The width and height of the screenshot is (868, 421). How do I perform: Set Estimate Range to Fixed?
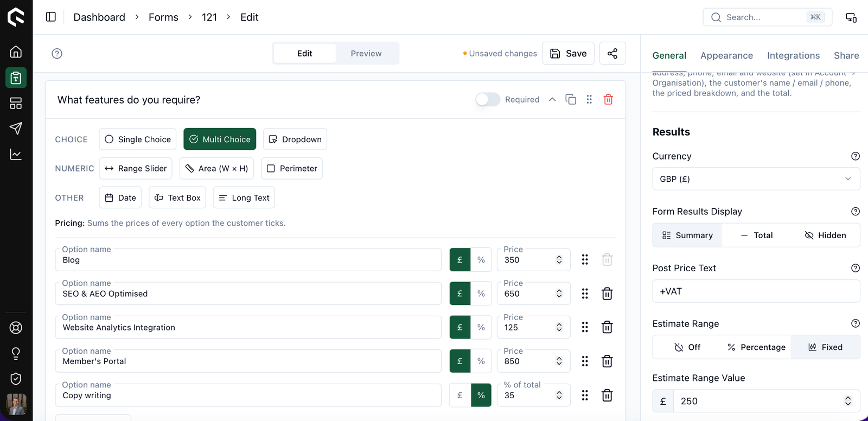pos(825,347)
